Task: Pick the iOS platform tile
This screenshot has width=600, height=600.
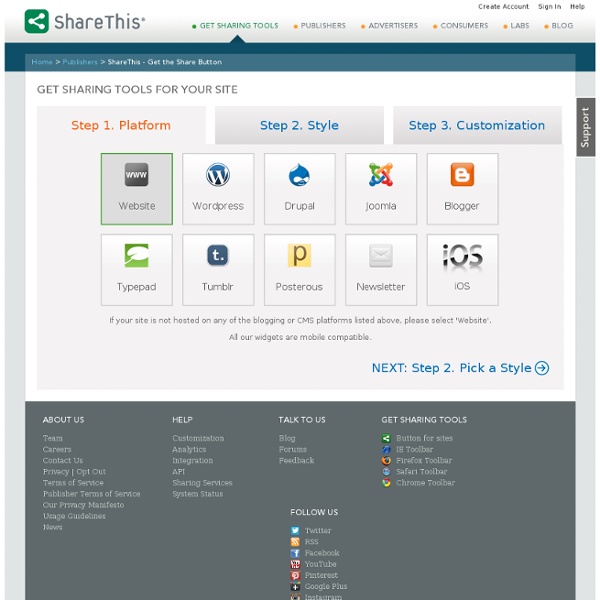Action: [463, 270]
